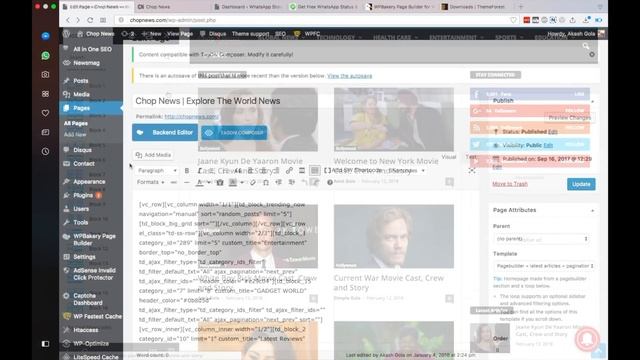The height and width of the screenshot is (360, 640).
Task: Click View Page in admin bar
Action: tap(180, 34)
